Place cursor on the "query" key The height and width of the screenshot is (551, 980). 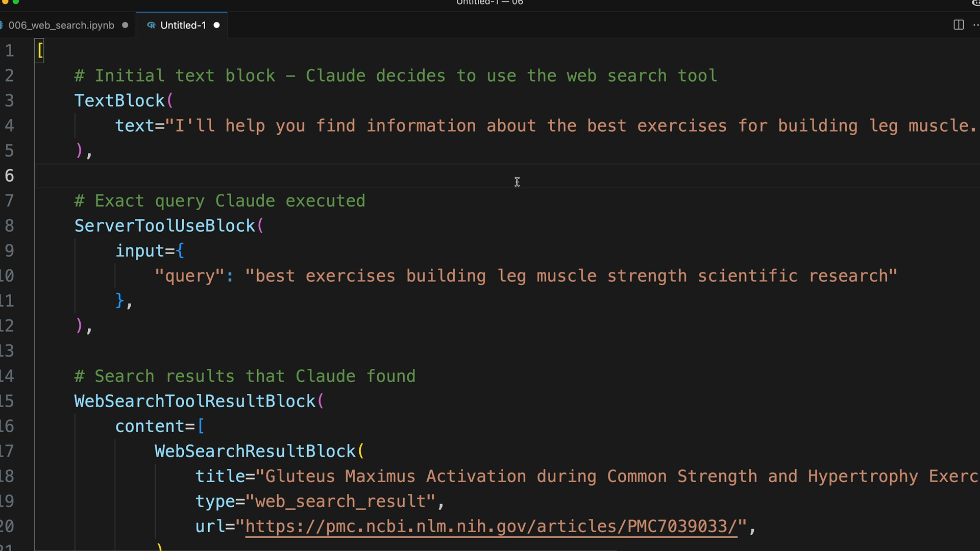point(189,276)
